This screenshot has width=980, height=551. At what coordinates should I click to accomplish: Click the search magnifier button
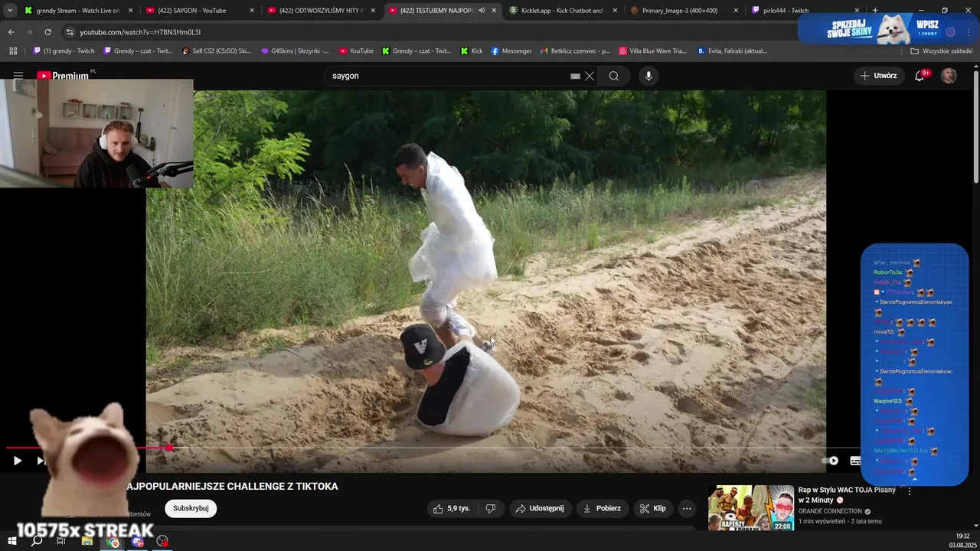pyautogui.click(x=614, y=76)
